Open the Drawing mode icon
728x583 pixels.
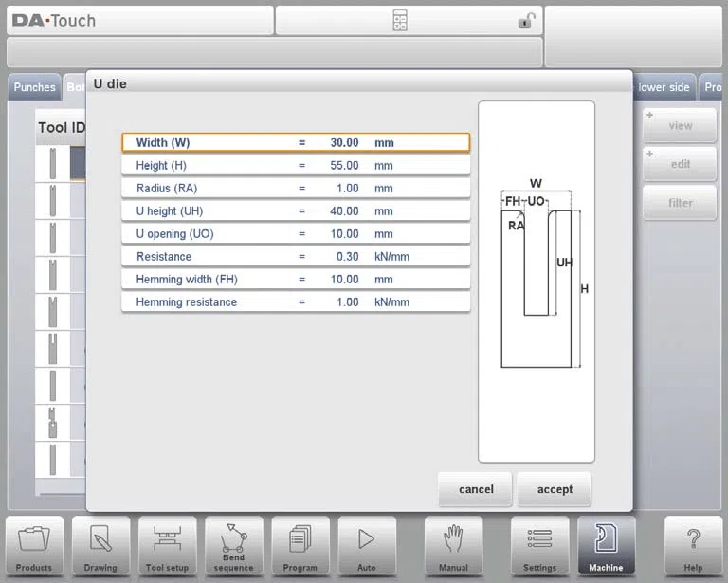tap(100, 546)
